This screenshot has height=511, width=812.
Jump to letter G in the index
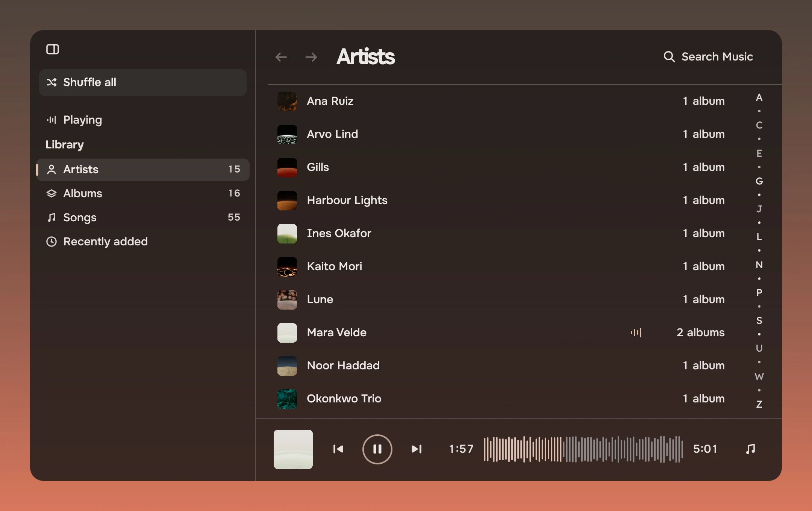tap(759, 181)
